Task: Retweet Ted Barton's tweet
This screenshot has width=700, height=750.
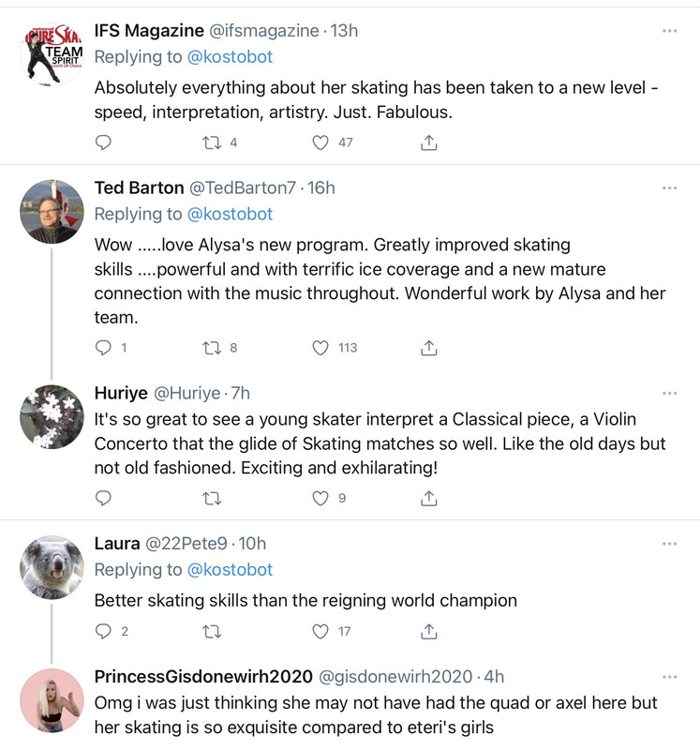Action: coord(212,348)
